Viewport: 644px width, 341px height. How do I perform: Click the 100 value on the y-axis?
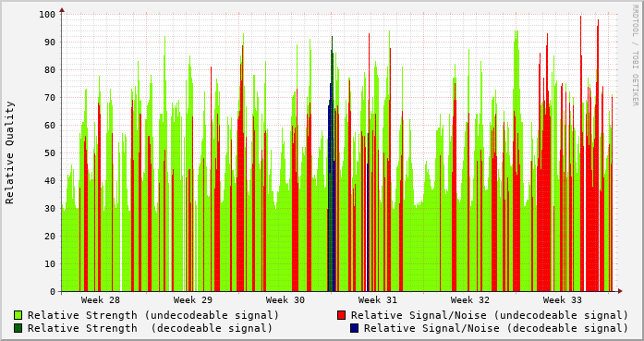tap(47, 15)
